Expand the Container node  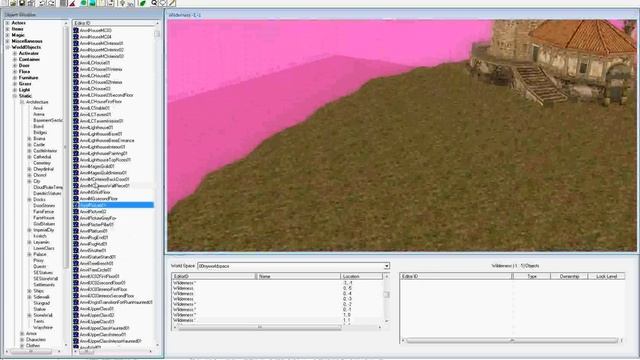click(15, 60)
